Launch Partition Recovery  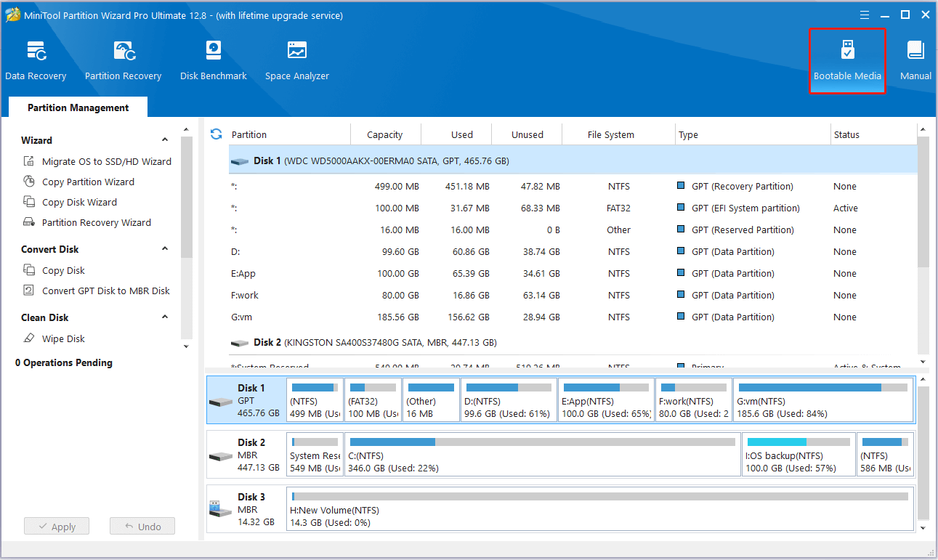click(x=122, y=58)
